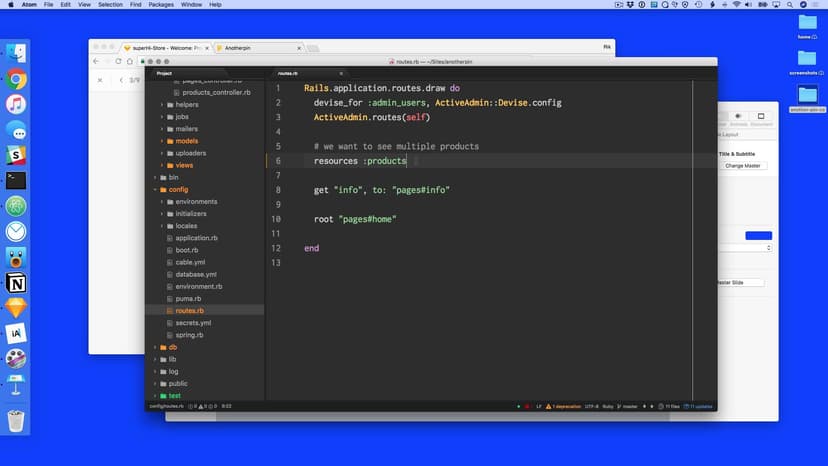Open the Trash in the dock
The height and width of the screenshot is (466, 828).
(16, 421)
